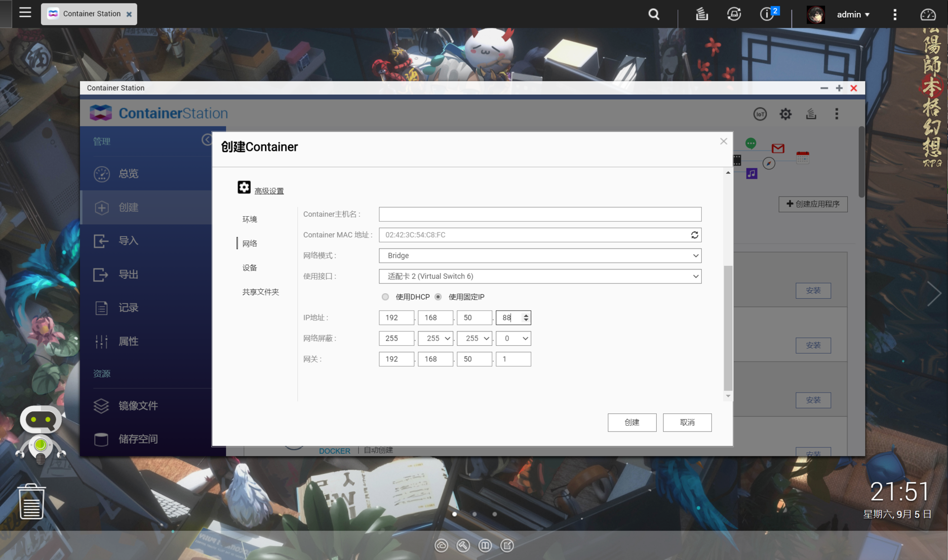This screenshot has height=560, width=948.
Task: Regenerate the Container MAC address
Action: click(x=694, y=235)
